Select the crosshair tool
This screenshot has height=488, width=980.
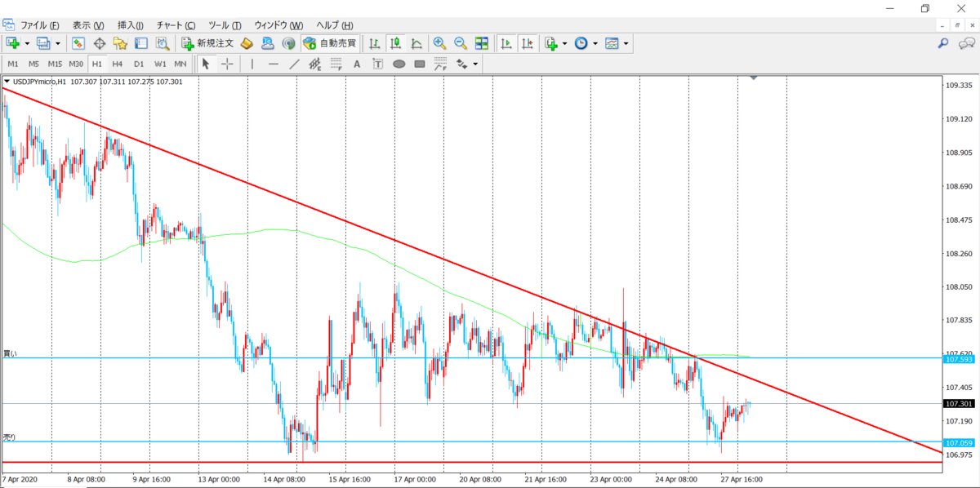point(227,64)
